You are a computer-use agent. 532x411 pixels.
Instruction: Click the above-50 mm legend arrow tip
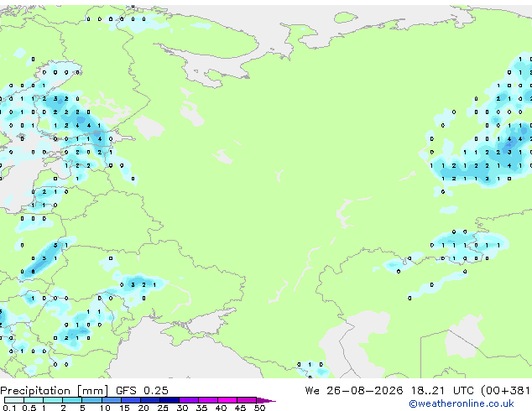click(266, 400)
